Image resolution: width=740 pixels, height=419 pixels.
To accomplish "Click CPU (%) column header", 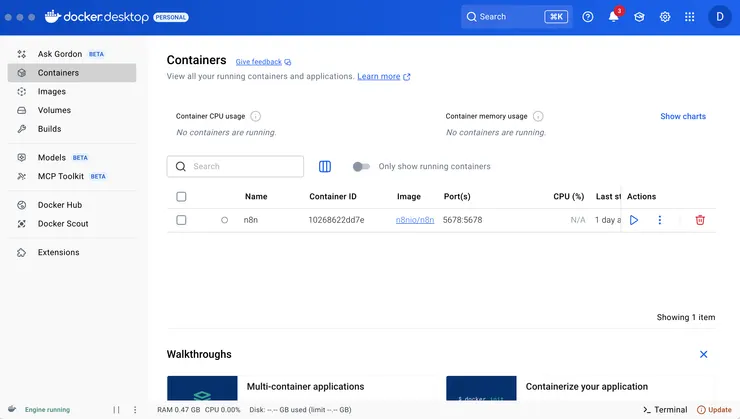I will [569, 196].
